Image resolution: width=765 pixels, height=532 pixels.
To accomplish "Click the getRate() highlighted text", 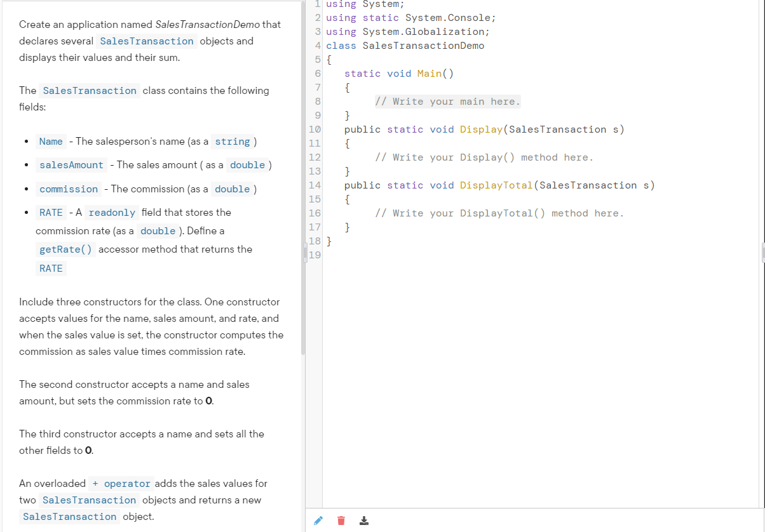I will [65, 249].
